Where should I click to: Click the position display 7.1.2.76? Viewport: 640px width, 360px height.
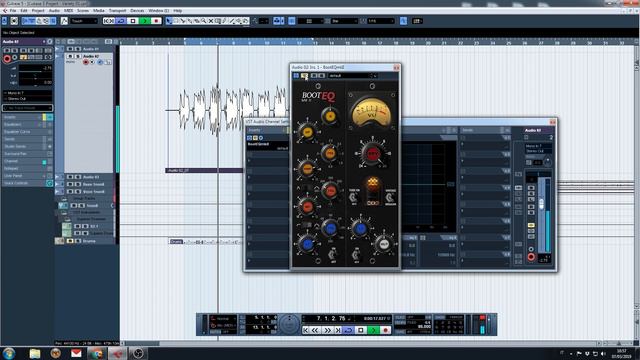coord(331,318)
